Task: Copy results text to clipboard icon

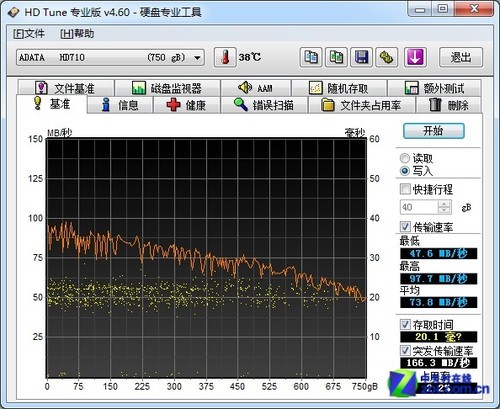Action: [311, 57]
